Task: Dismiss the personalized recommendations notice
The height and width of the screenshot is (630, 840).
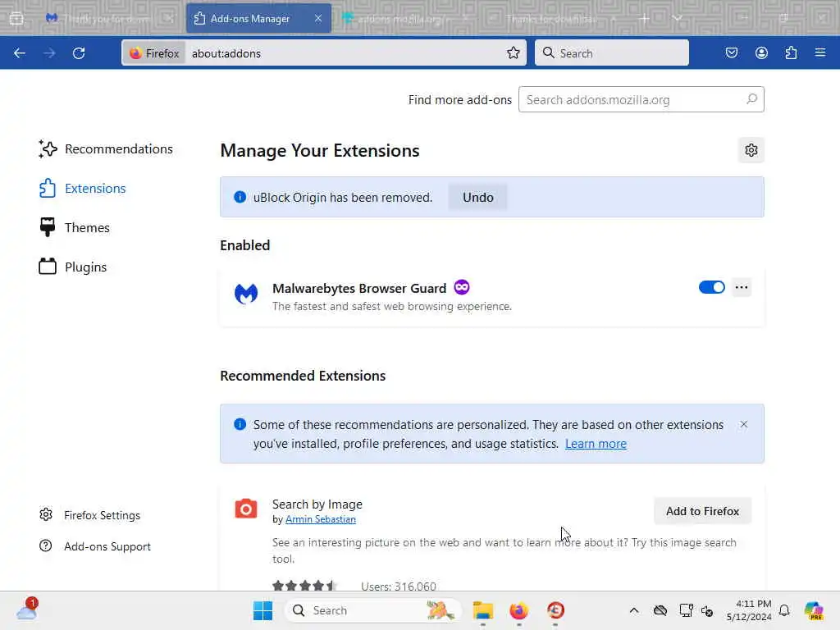Action: click(x=743, y=424)
